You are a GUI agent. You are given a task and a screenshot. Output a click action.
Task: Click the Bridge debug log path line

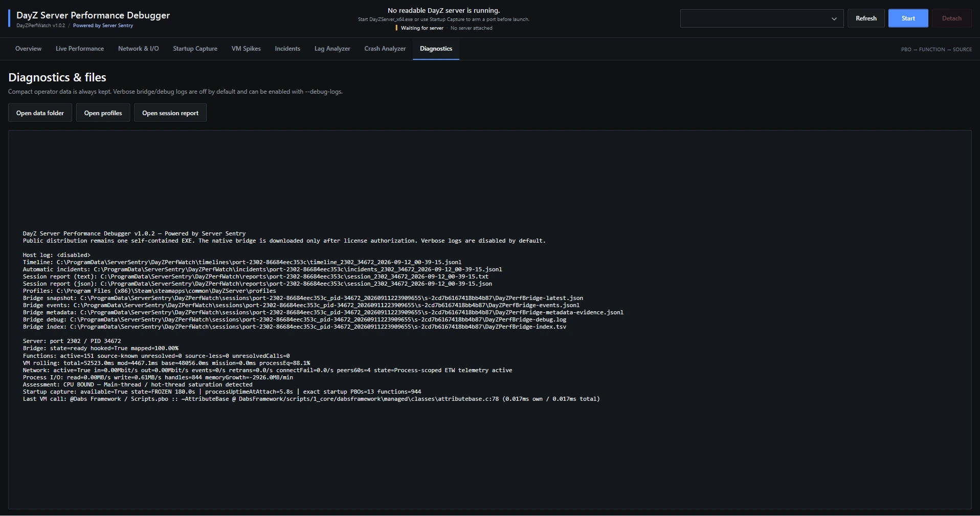[x=295, y=319]
